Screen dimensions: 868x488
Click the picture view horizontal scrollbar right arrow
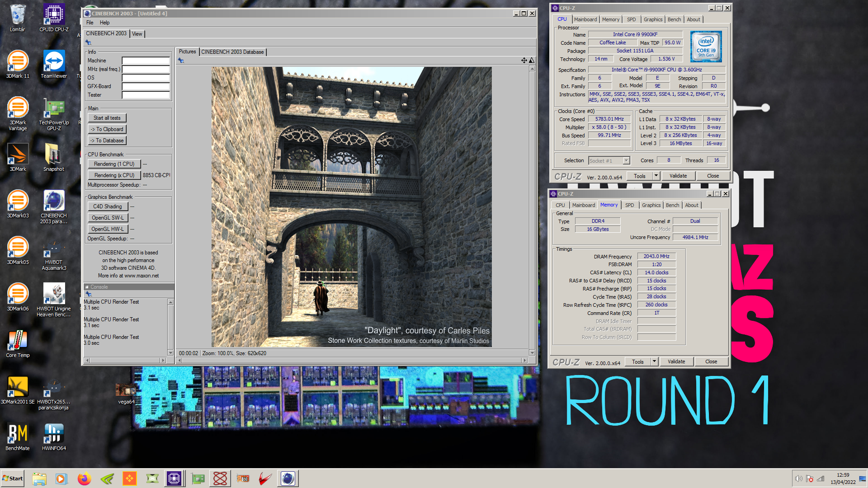click(524, 361)
